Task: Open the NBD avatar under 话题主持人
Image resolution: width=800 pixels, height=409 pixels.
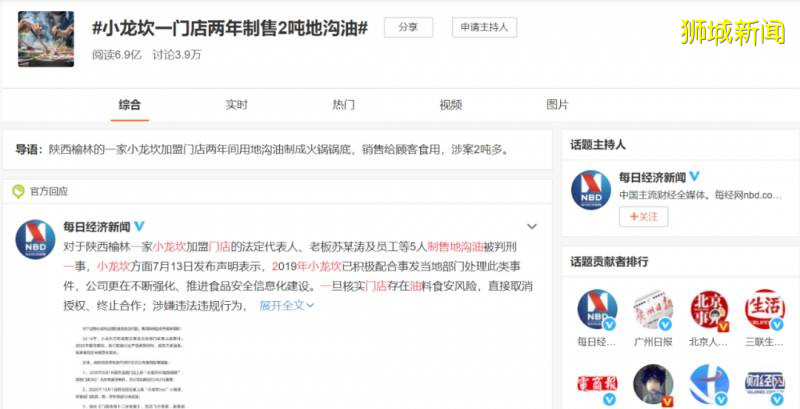Action: pos(591,190)
